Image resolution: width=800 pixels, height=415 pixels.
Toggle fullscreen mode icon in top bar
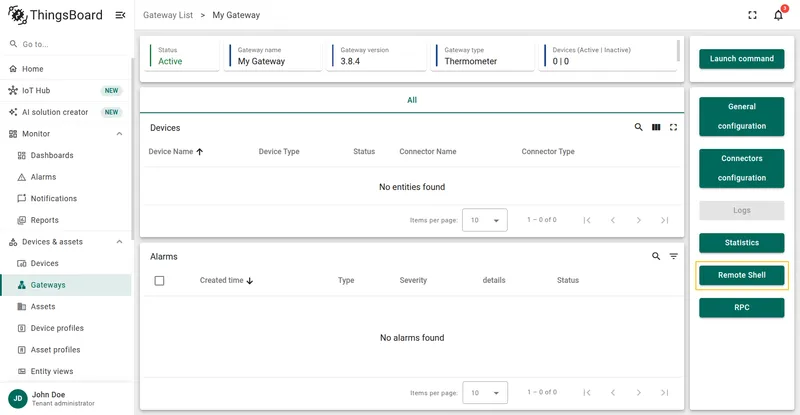pos(752,15)
